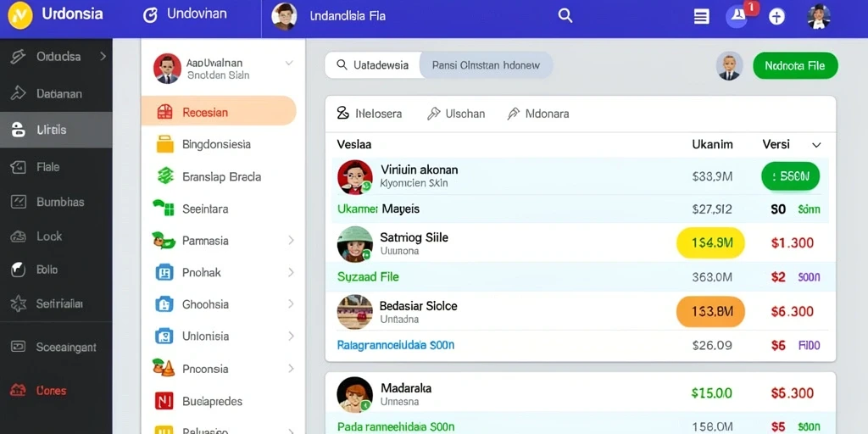Click the Buelapredes red icon

165,401
